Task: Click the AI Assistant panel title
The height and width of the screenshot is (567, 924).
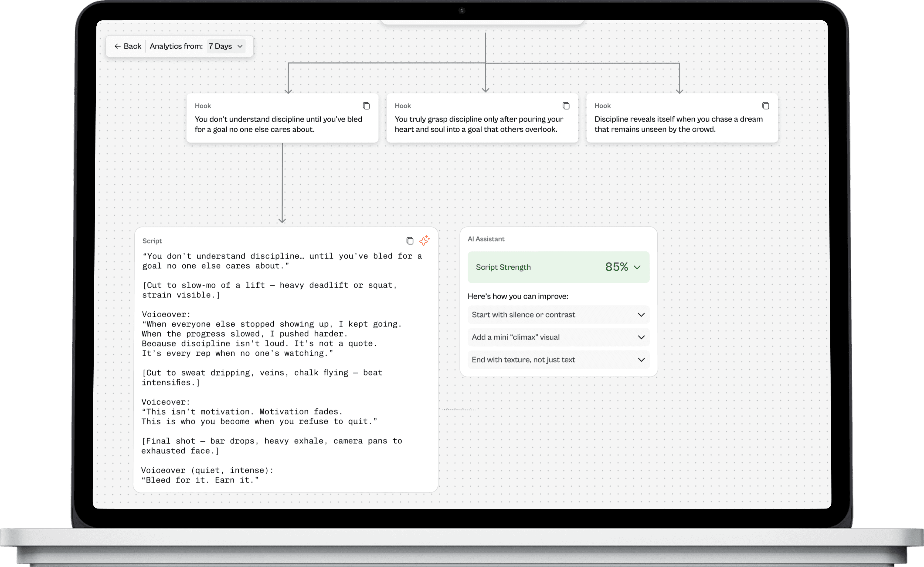Action: (x=486, y=239)
